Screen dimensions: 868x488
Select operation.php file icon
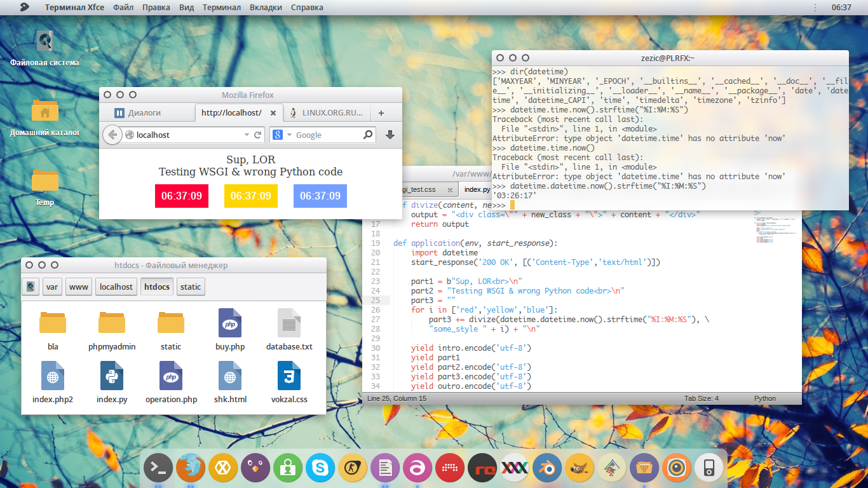171,382
